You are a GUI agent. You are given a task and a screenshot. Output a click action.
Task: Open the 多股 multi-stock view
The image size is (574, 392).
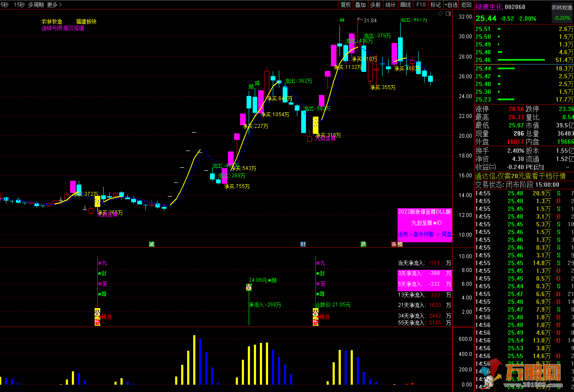[x=375, y=5]
